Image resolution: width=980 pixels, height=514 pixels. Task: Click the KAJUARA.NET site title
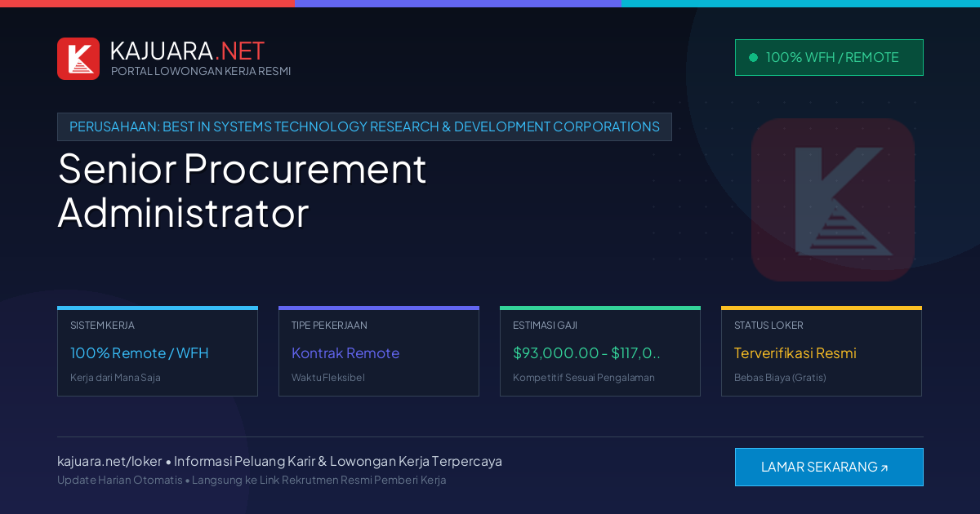tap(187, 51)
